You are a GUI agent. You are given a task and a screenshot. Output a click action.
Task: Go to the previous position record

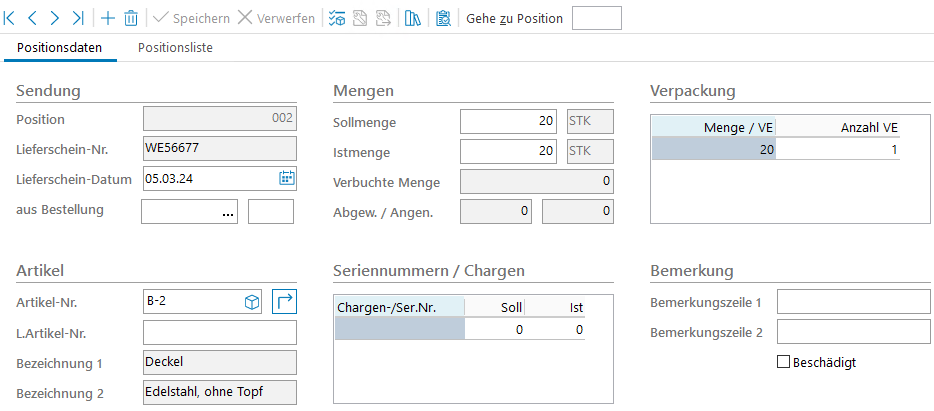click(32, 18)
